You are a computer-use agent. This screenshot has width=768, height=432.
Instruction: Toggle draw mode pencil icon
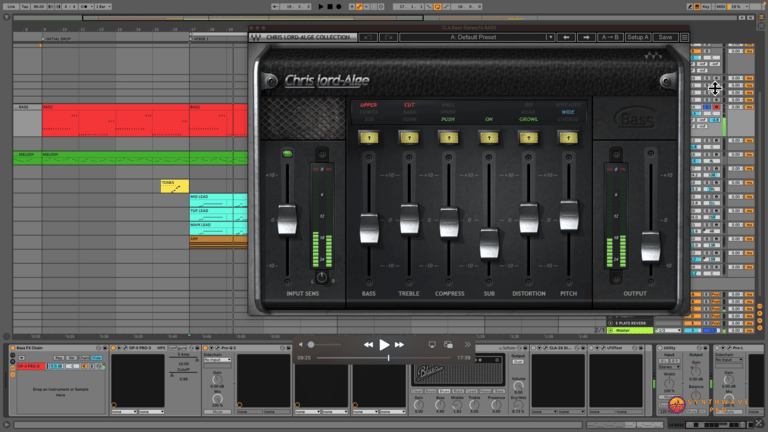coord(690,7)
